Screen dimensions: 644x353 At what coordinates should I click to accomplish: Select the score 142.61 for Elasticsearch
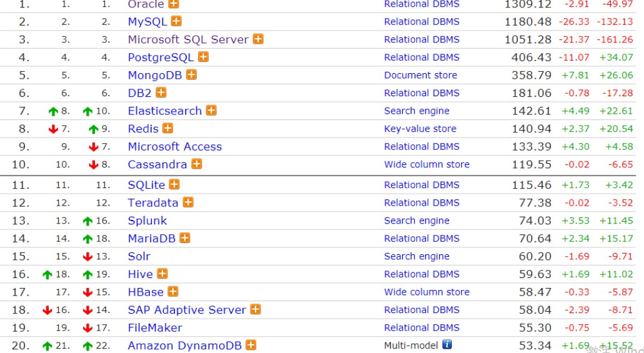531,111
